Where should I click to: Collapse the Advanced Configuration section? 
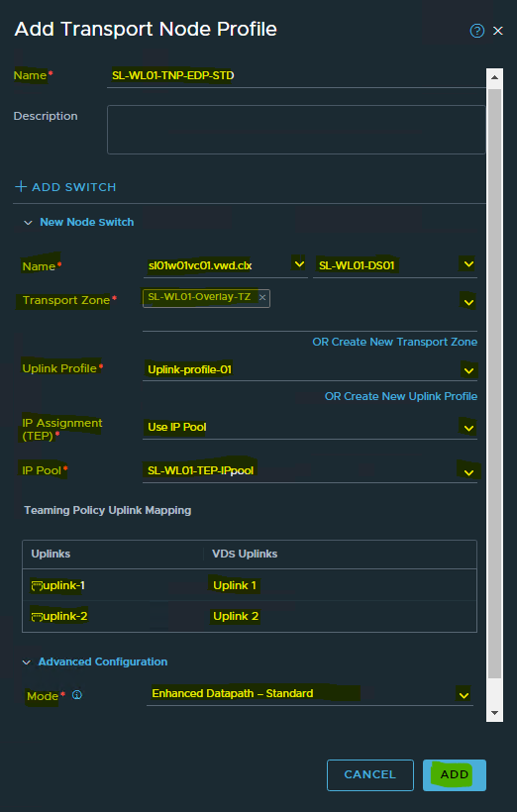tap(27, 662)
